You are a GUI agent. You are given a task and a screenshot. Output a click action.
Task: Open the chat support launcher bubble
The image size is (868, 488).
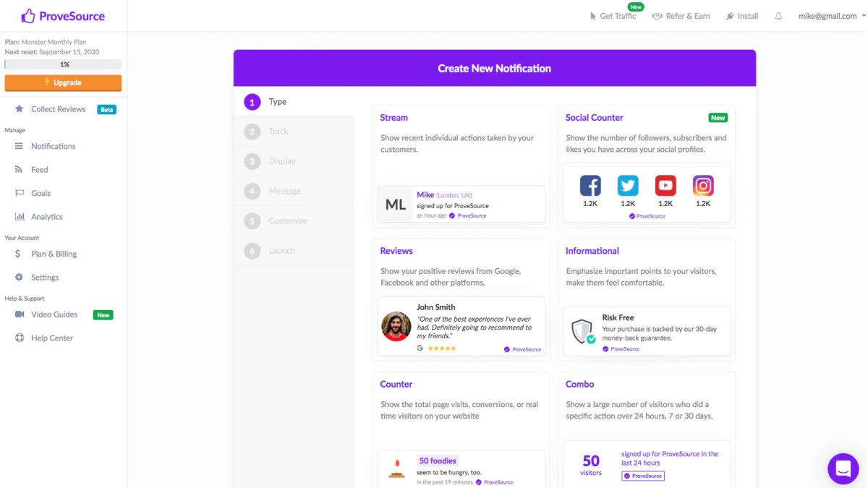point(843,468)
